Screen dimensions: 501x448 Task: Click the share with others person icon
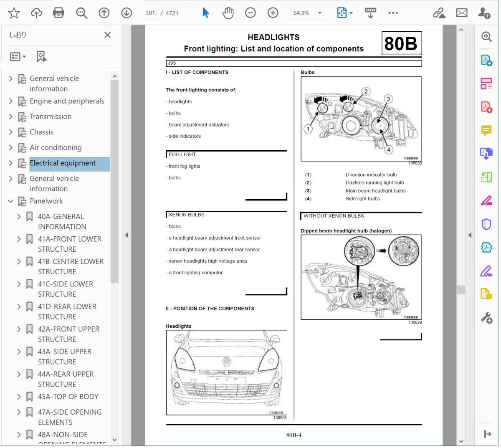[484, 13]
